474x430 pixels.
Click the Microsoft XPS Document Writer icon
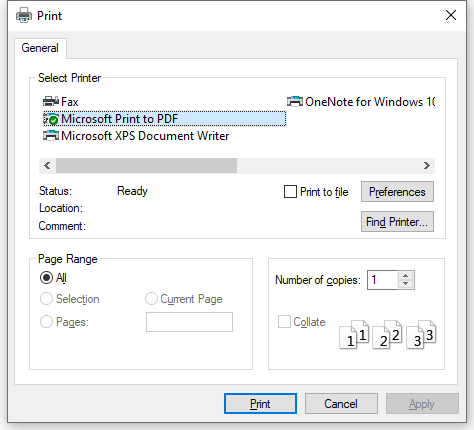pos(51,136)
